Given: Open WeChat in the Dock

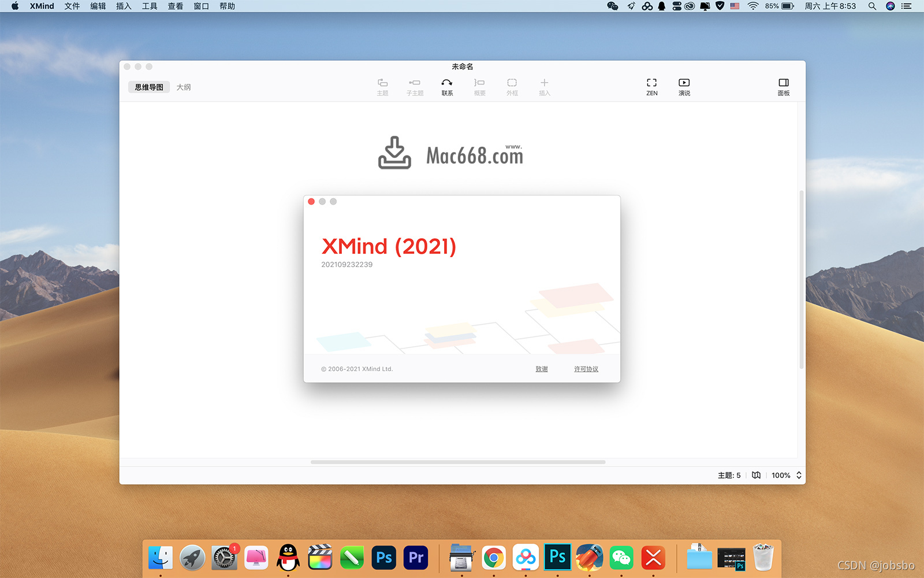Looking at the screenshot, I should (x=621, y=558).
